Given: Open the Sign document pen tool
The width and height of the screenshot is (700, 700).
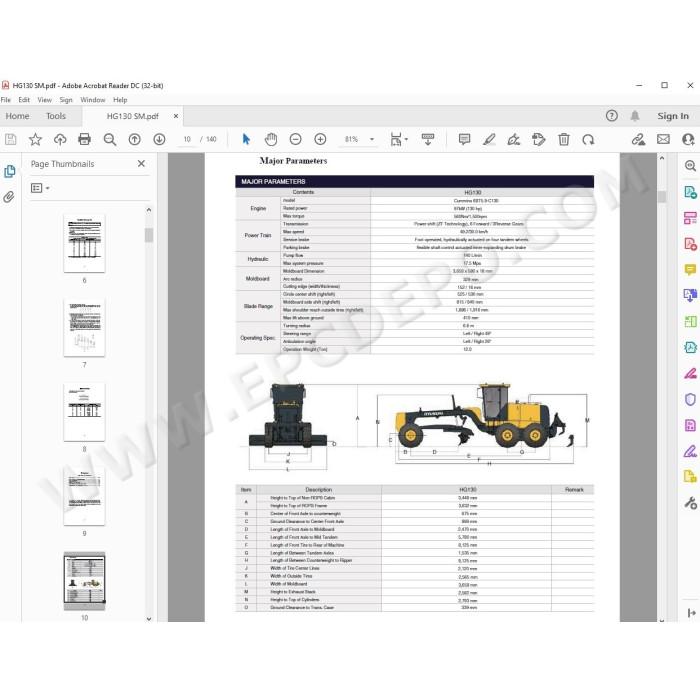Looking at the screenshot, I should [x=514, y=140].
